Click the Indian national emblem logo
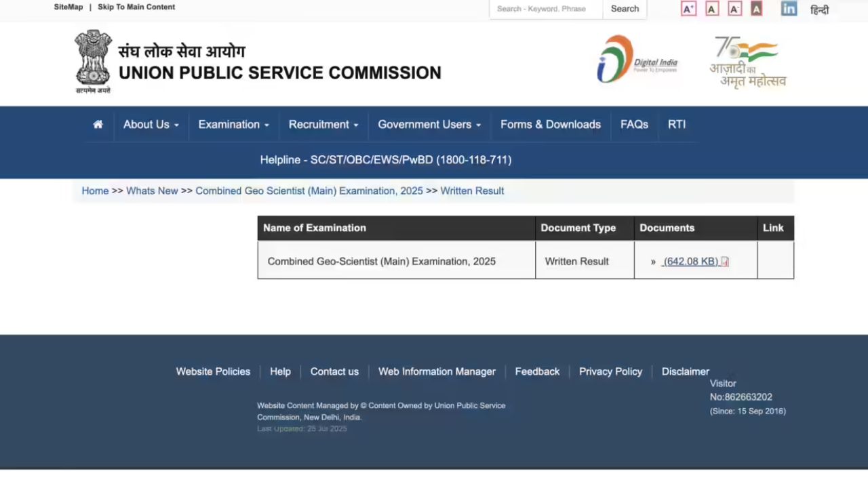Viewport: 868px width, 488px height. click(93, 62)
